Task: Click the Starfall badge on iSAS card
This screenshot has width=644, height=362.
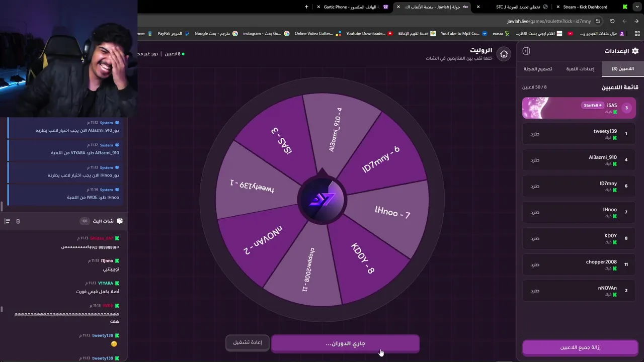Action: 592,106
